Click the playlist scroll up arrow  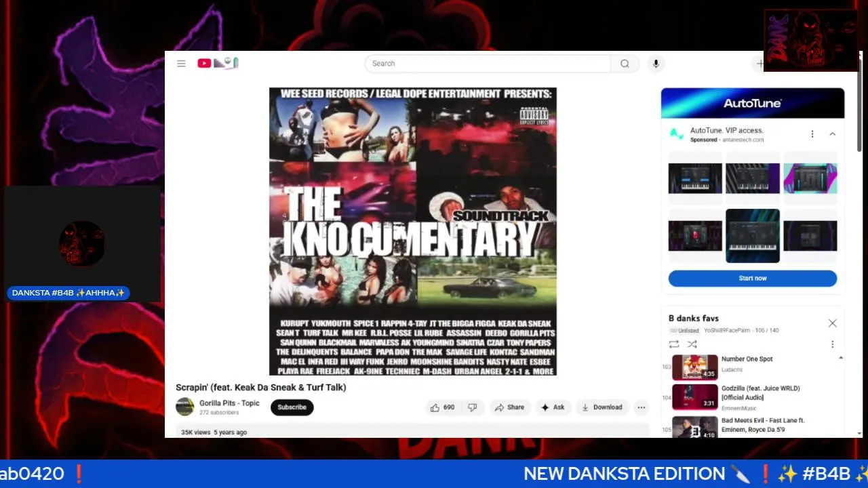[841, 358]
